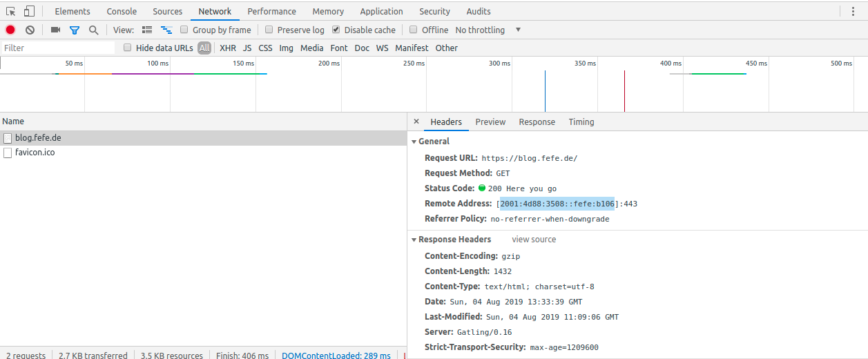Filter requests by JS type
This screenshot has width=868, height=359.
(247, 48)
